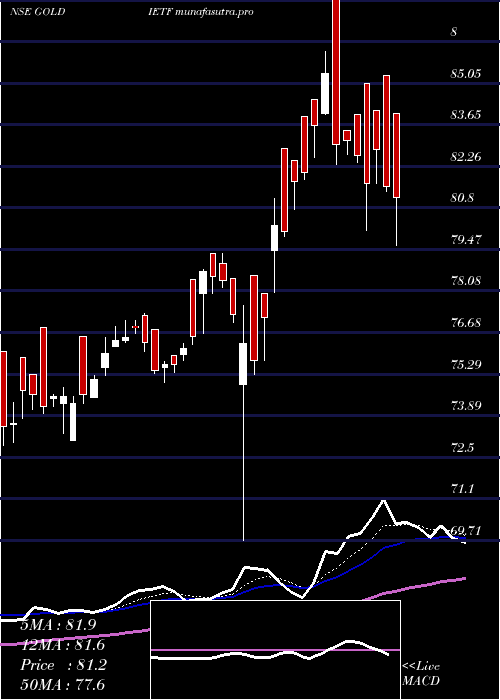Image resolution: width=500 pixels, height=700 pixels.
Task: Click the NSE GOLD title text
Action: [x=38, y=12]
